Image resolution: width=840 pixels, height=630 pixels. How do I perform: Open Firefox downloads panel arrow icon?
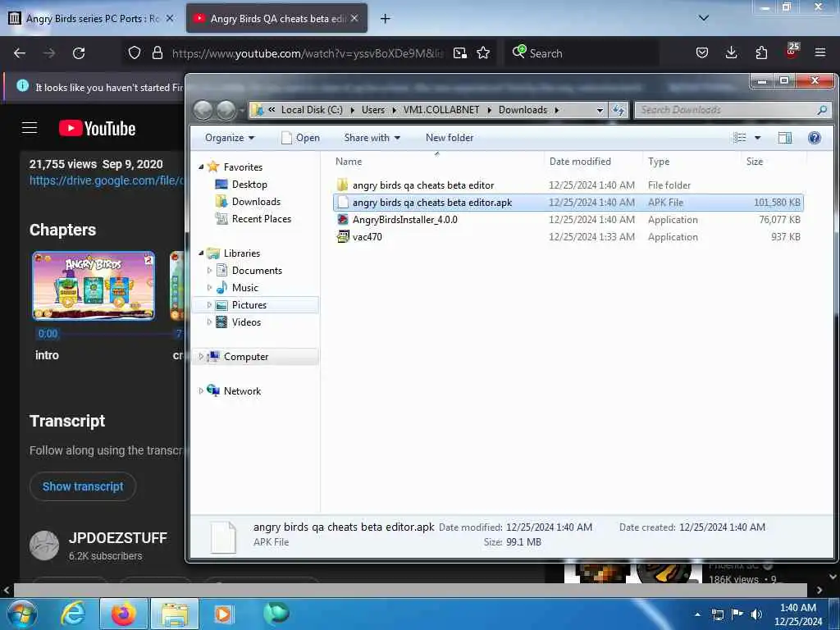[x=731, y=52]
